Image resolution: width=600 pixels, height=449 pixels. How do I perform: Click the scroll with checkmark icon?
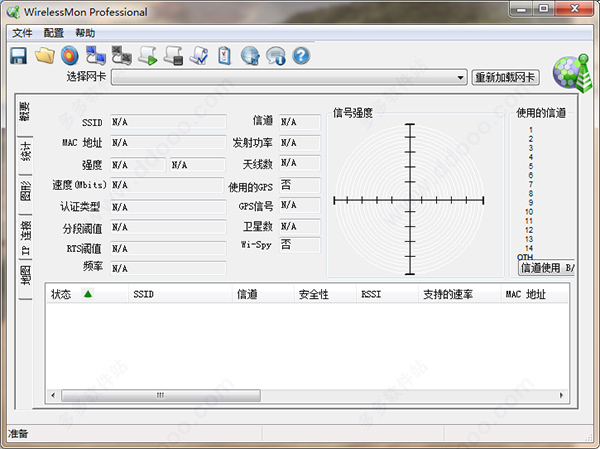point(199,56)
